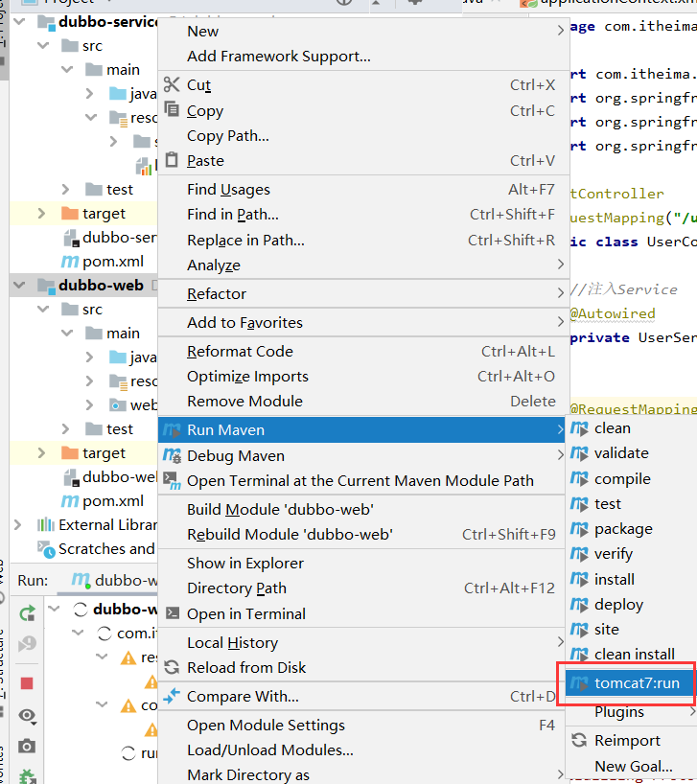Screen dimensions: 697x784
Task: Click the Maven package goal icon
Action: (579, 529)
